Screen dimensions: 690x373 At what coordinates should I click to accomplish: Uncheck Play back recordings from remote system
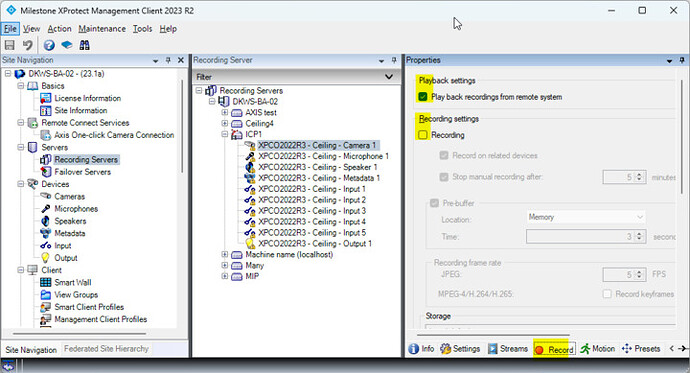click(422, 97)
